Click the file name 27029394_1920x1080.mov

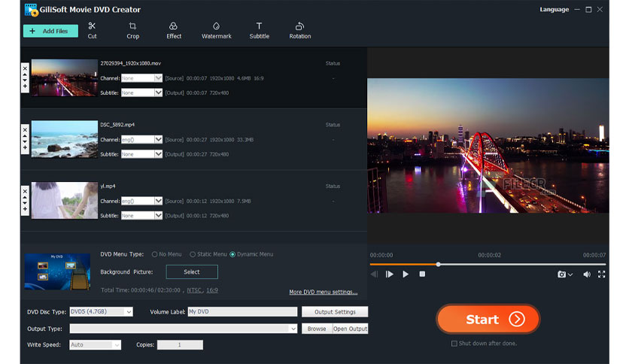click(x=130, y=63)
